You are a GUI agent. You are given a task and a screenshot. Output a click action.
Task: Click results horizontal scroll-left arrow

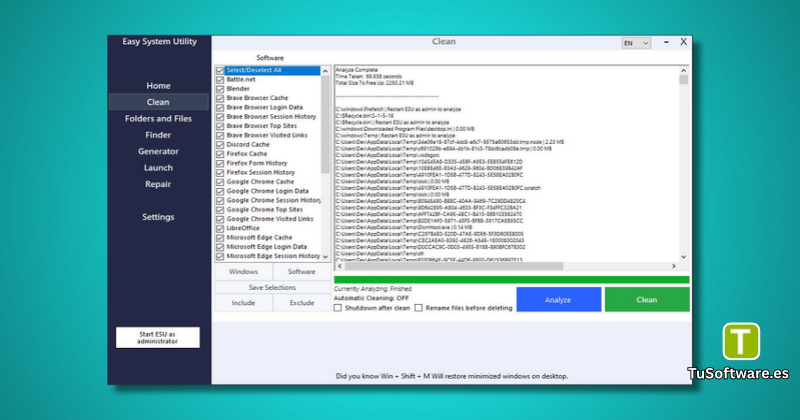point(340,266)
